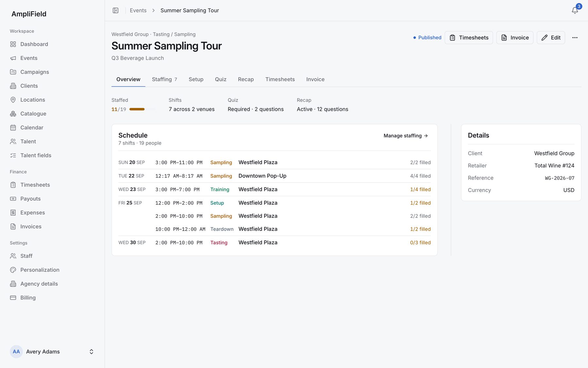Open the Timesheets tab under event title
This screenshot has width=588, height=368.
(x=280, y=79)
